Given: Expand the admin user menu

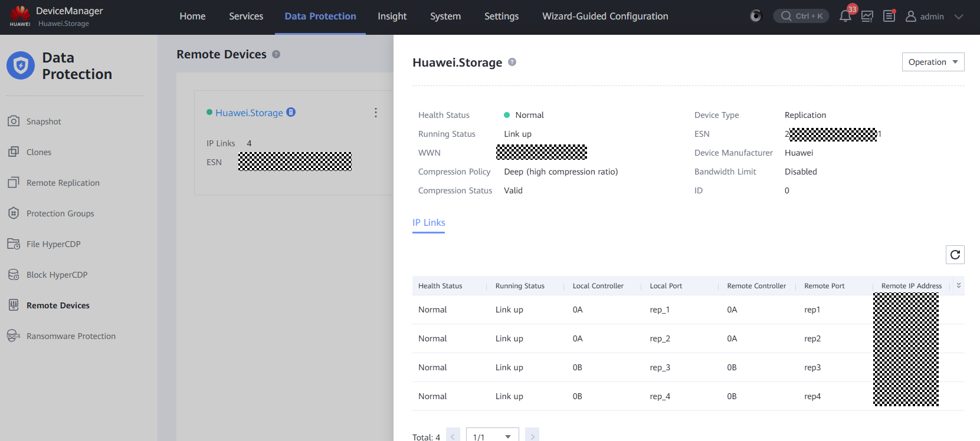Looking at the screenshot, I should tap(935, 17).
